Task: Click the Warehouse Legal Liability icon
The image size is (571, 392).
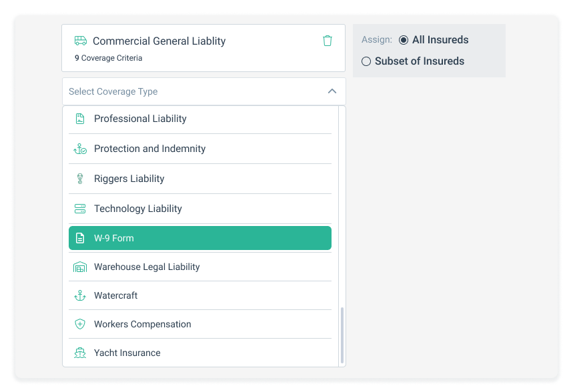Action: point(80,267)
